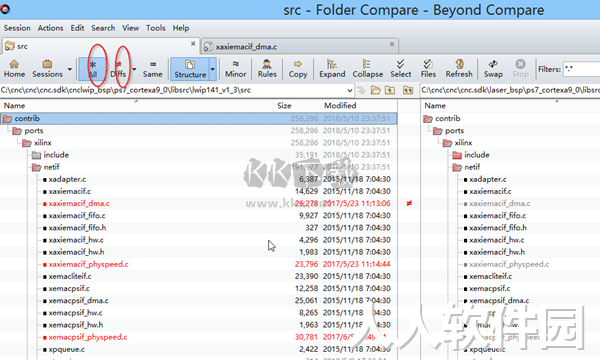Open the left path dropdown arrow
The height and width of the screenshot is (360, 600).
click(349, 90)
